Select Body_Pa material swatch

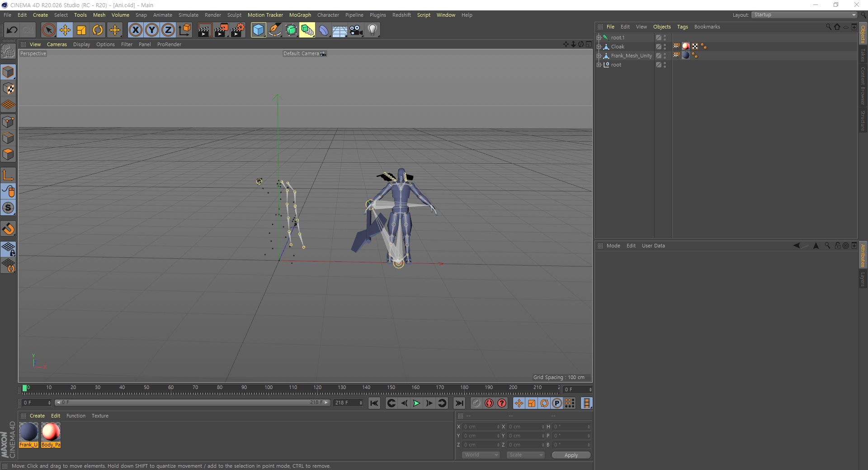pyautogui.click(x=51, y=435)
